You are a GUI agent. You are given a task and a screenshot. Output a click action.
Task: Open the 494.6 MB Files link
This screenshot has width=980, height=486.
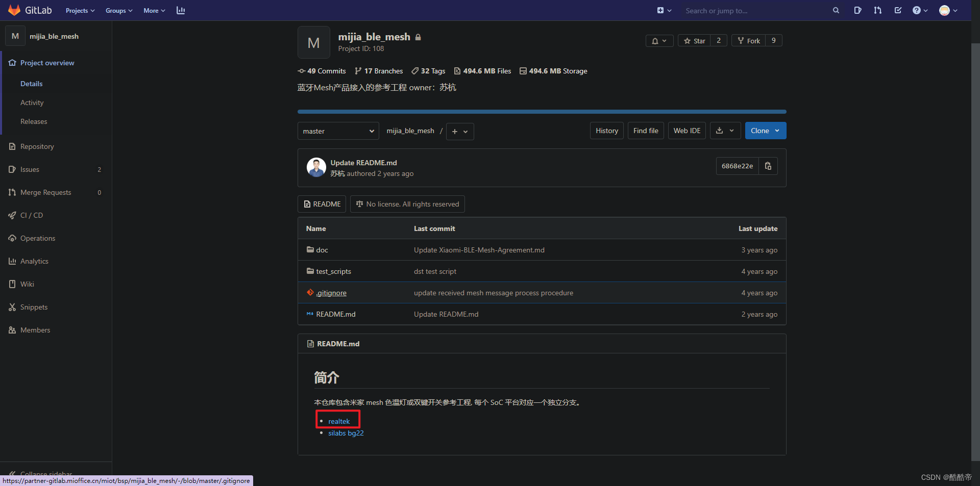click(482, 71)
